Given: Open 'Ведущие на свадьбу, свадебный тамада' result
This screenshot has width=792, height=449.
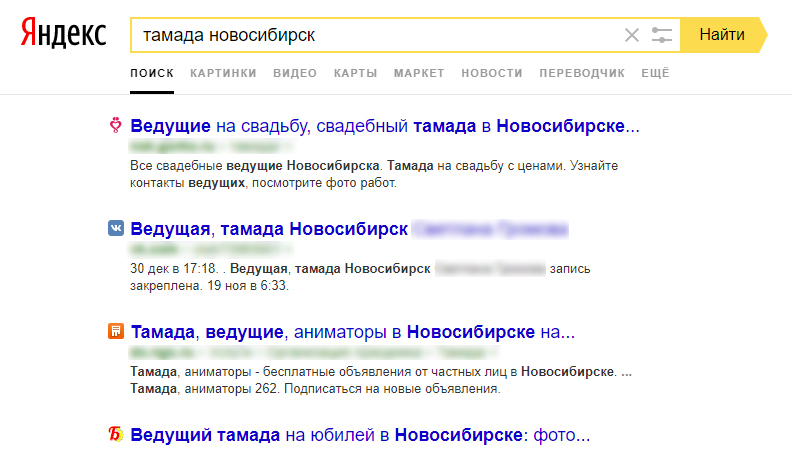Looking at the screenshot, I should (385, 126).
